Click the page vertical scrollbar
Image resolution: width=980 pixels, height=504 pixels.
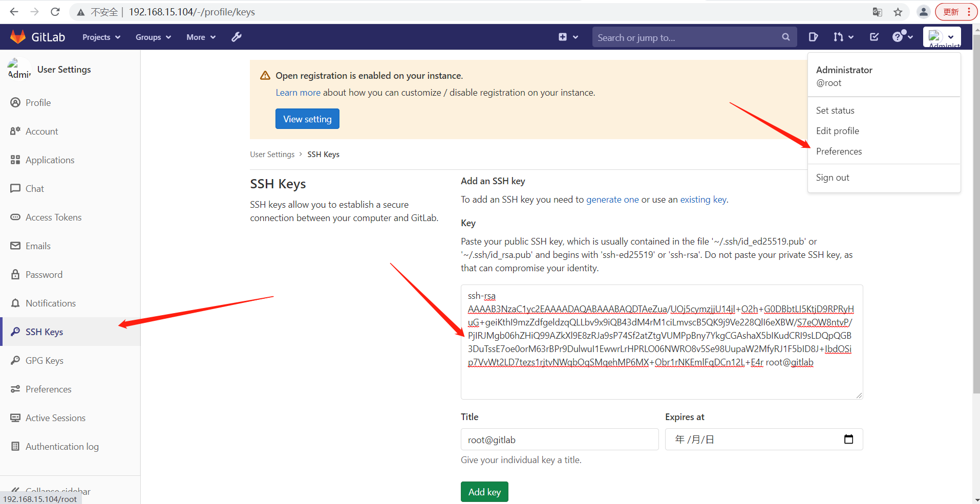point(976,215)
